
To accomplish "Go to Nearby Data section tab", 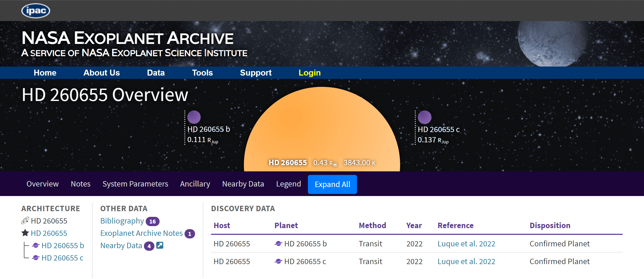I will point(243,184).
